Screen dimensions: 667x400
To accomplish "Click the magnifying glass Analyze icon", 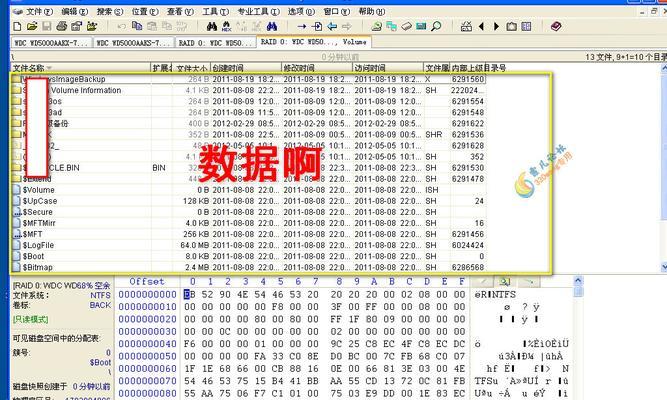I will (x=436, y=26).
